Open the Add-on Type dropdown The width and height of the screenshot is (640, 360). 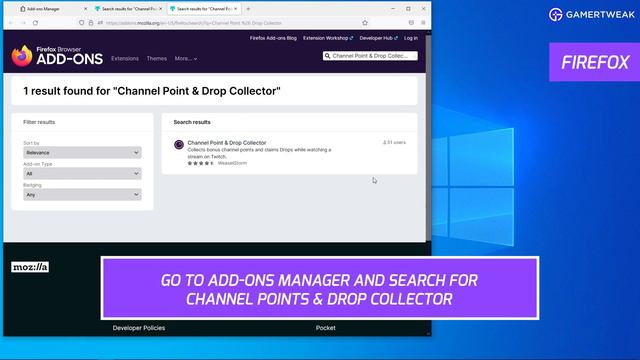[82, 173]
